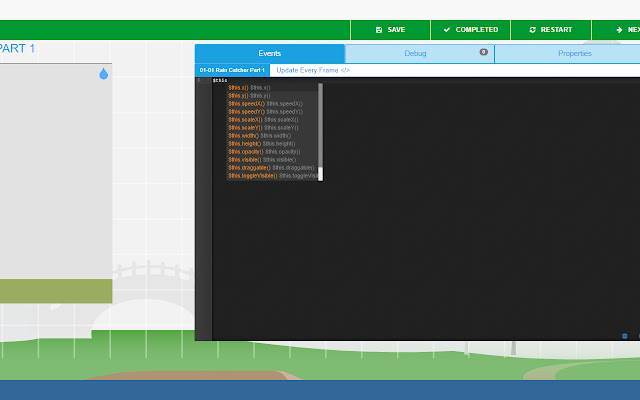Click the autocomplete list scrollbar thumb
Screen dimensions: 640x400
pyautogui.click(x=320, y=125)
